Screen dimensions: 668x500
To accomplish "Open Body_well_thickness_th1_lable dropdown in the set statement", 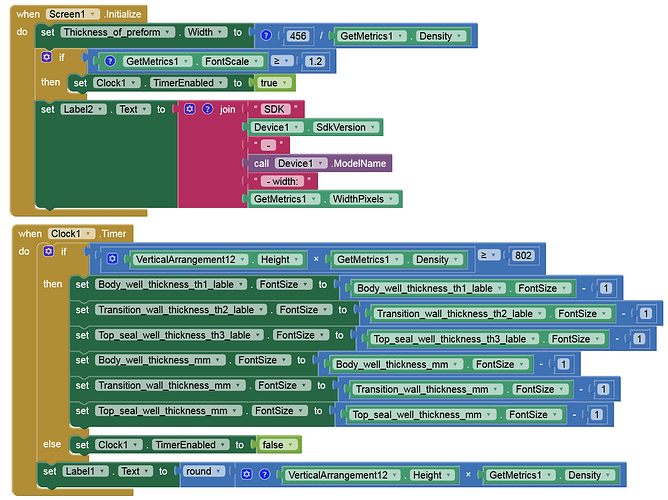I will (171, 284).
